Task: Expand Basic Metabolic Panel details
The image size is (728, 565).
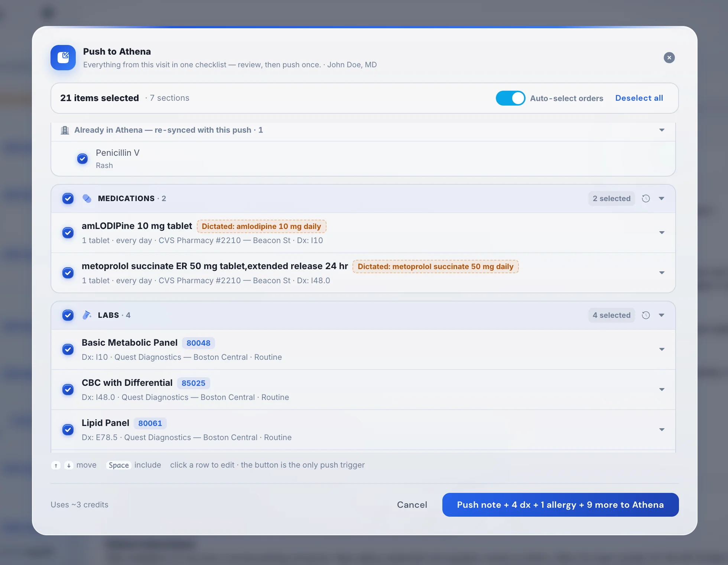Action: pos(662,349)
